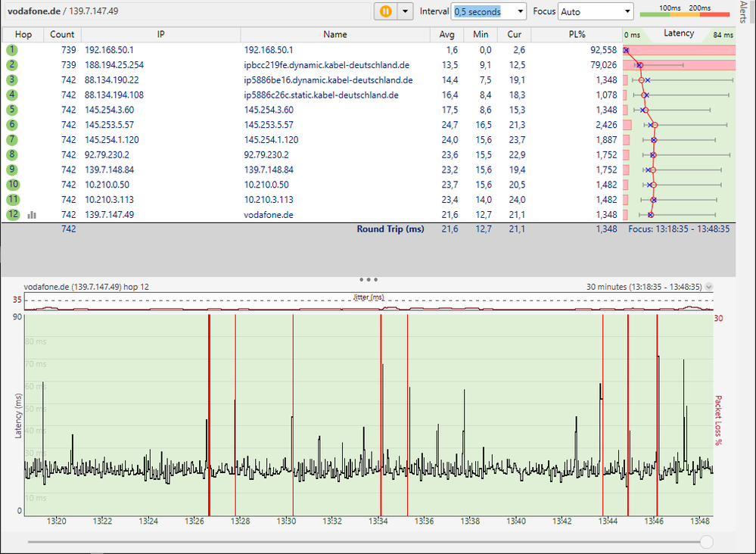756x554 pixels.
Task: Click IP 192.168.50.1 in hop 1
Action: [x=109, y=50]
